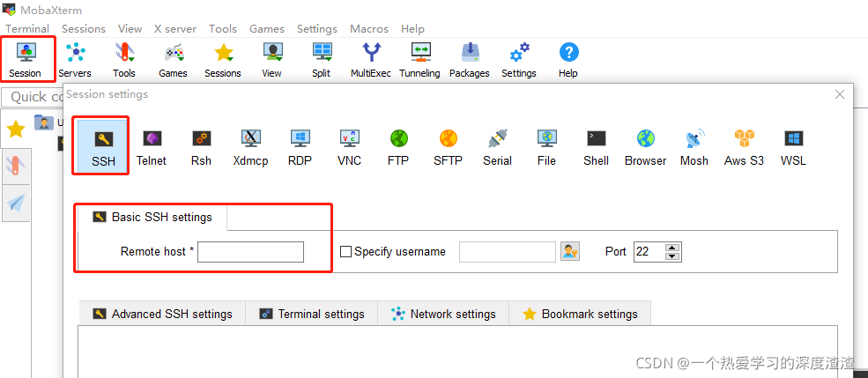This screenshot has height=378, width=868.
Task: Switch to Network settings tab
Action: click(x=443, y=314)
